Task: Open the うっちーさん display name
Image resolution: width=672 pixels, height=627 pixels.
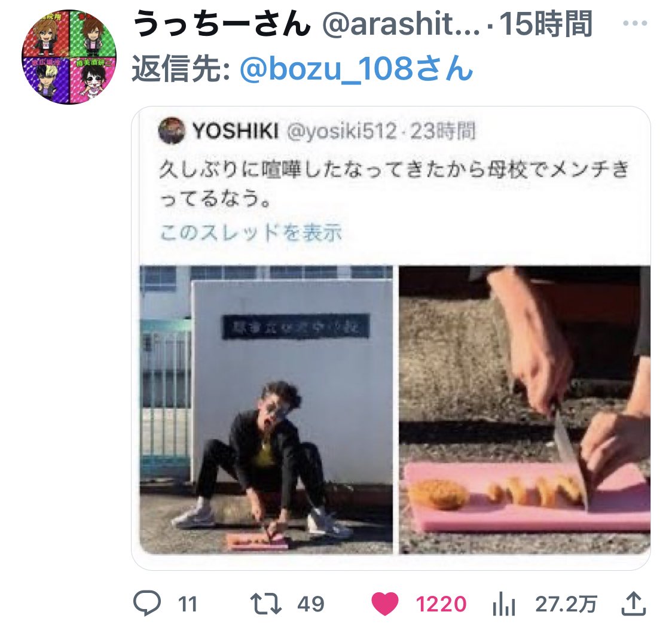Action: click(x=222, y=24)
